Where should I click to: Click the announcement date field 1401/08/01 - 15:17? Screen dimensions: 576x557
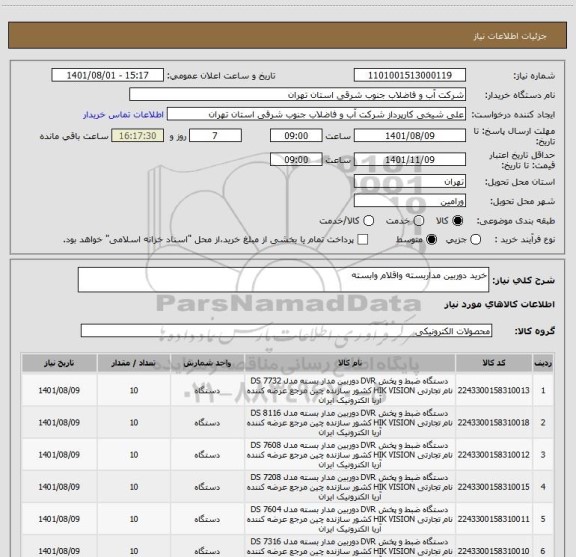pos(107,75)
